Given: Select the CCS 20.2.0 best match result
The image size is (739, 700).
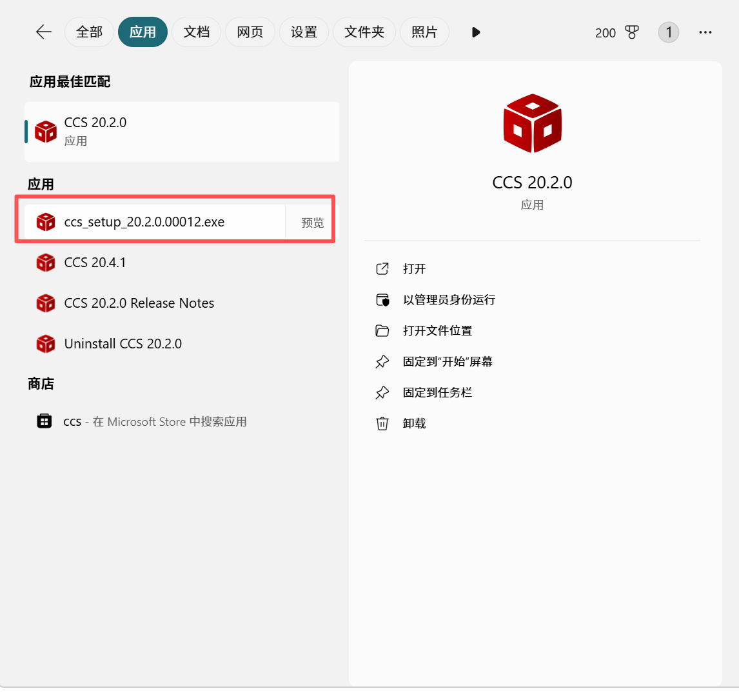Looking at the screenshot, I should coord(181,132).
